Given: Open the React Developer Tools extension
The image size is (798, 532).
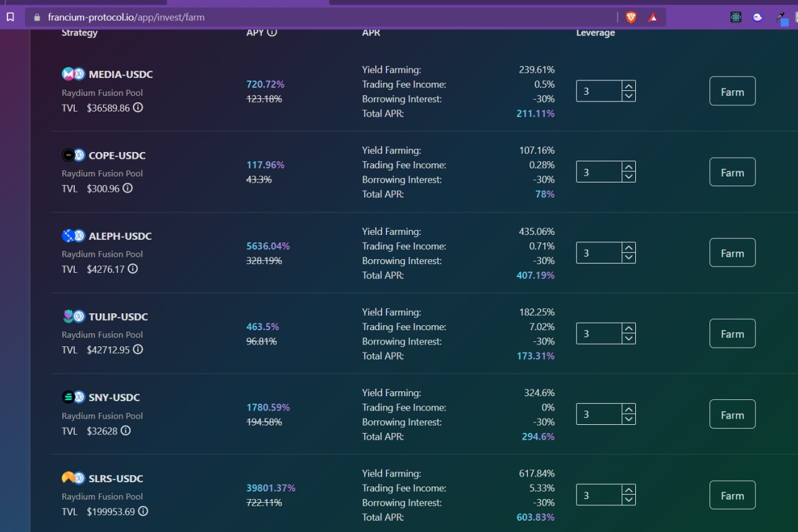Looking at the screenshot, I should [736, 17].
